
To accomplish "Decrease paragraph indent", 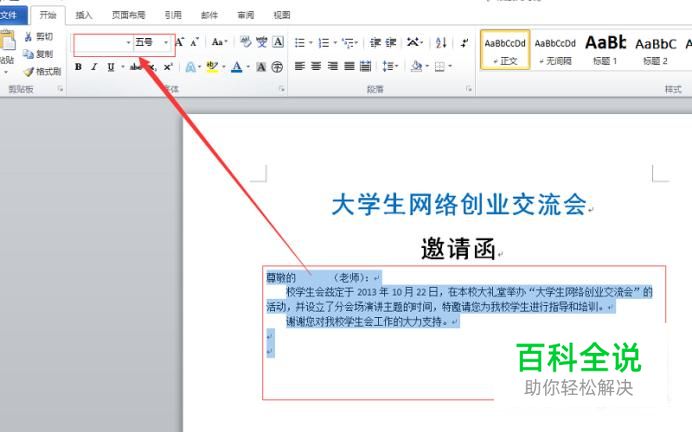I will (x=375, y=43).
